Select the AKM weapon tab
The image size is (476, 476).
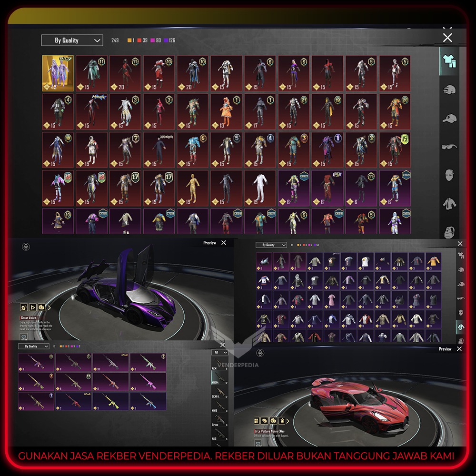[220, 364]
